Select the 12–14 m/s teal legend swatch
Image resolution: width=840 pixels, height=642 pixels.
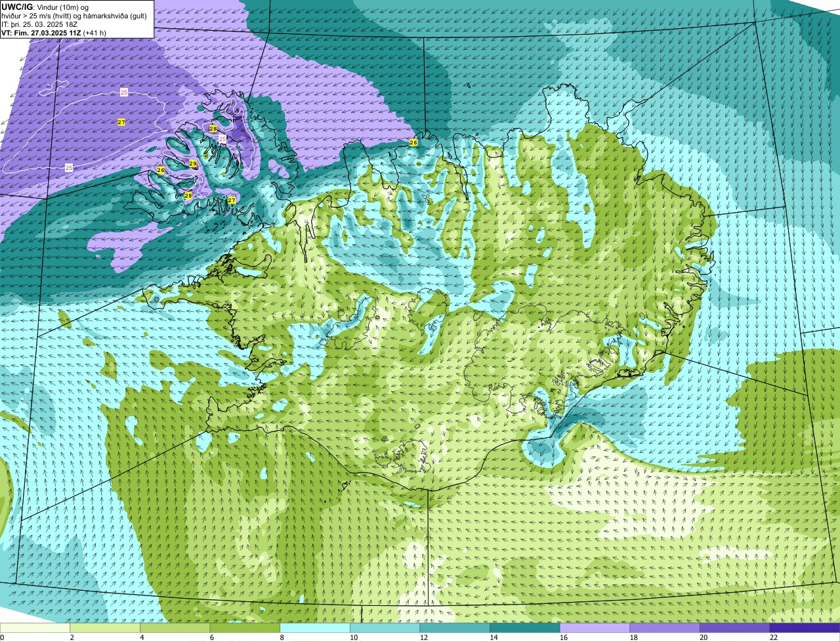[x=455, y=628]
